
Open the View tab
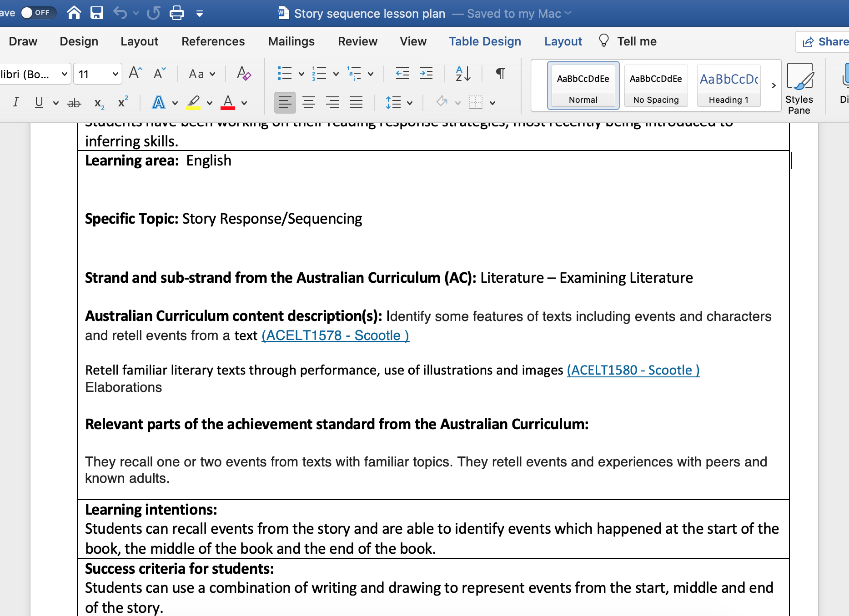click(413, 41)
